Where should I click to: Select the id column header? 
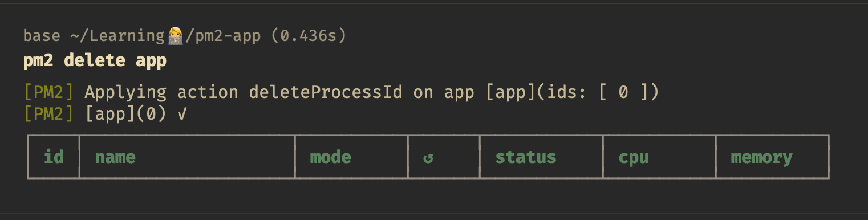coord(54,157)
